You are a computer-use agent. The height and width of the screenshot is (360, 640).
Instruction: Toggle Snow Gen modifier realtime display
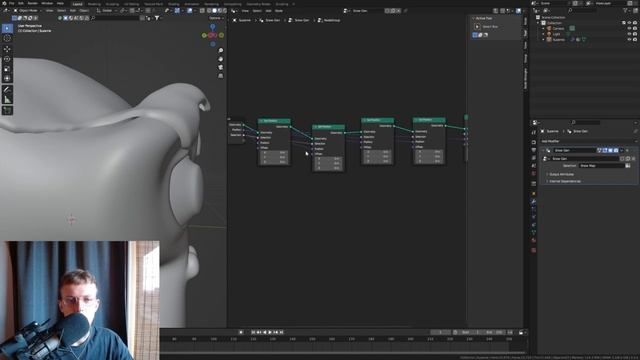tap(611, 151)
